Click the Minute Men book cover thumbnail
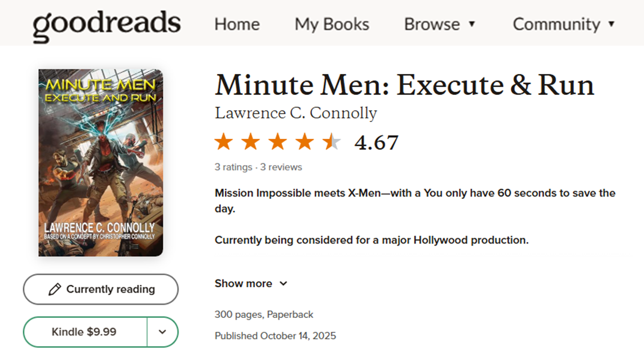 [100, 163]
